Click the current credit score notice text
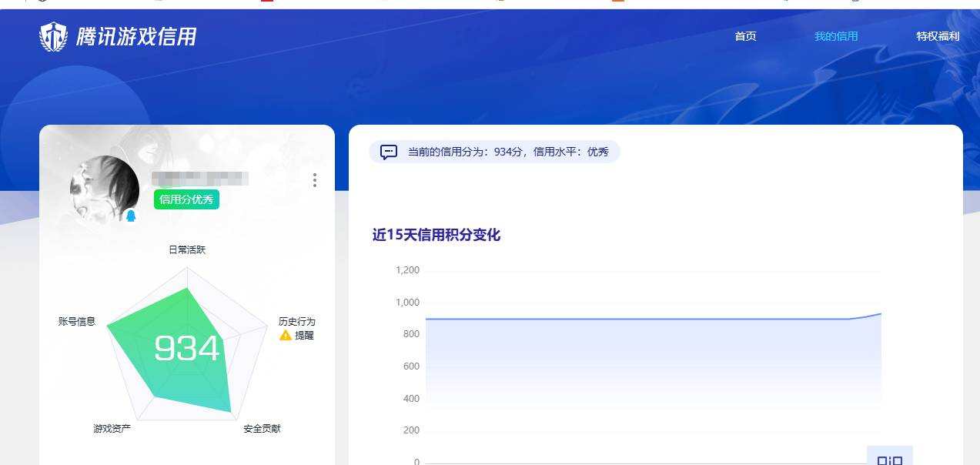Image resolution: width=980 pixels, height=465 pixels. click(x=508, y=152)
